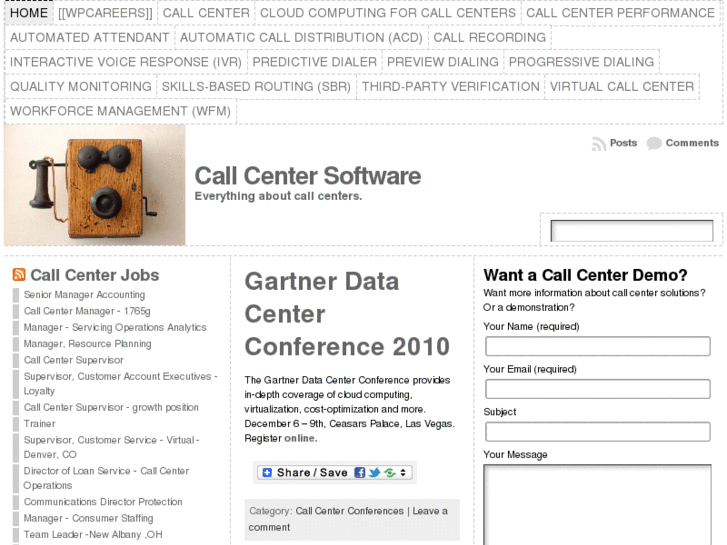The width and height of the screenshot is (727, 545).
Task: Focus the Subject input field
Action: point(598,432)
